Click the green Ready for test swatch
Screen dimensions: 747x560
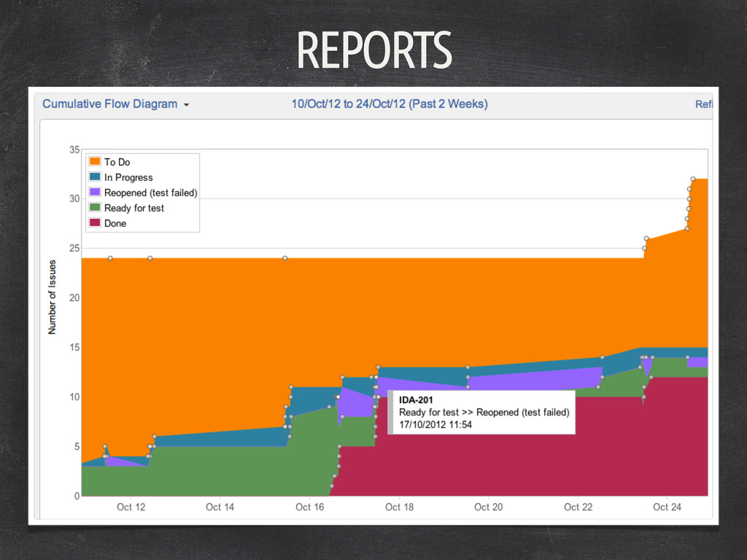pyautogui.click(x=95, y=208)
